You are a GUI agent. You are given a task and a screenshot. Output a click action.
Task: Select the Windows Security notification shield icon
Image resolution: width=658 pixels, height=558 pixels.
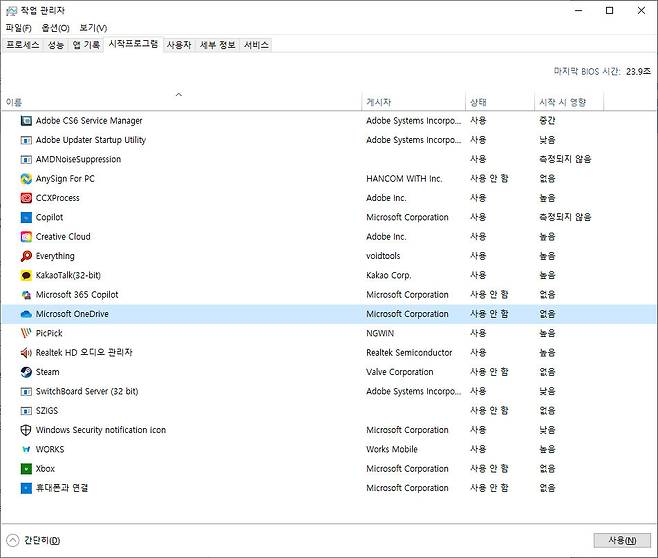pos(26,430)
